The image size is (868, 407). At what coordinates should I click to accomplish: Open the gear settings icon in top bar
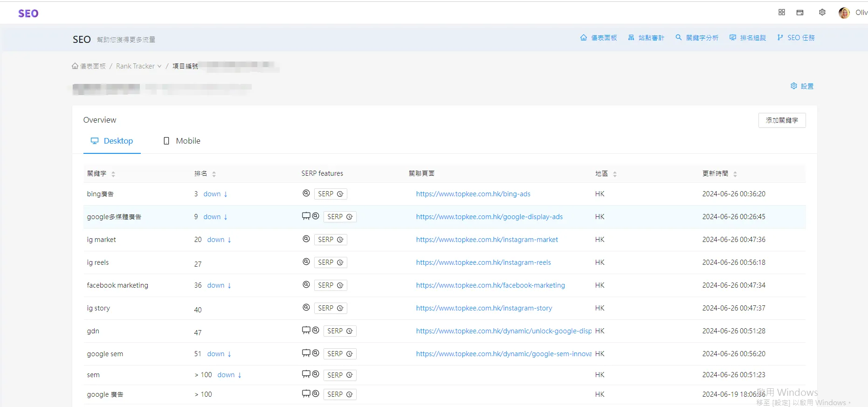click(822, 13)
